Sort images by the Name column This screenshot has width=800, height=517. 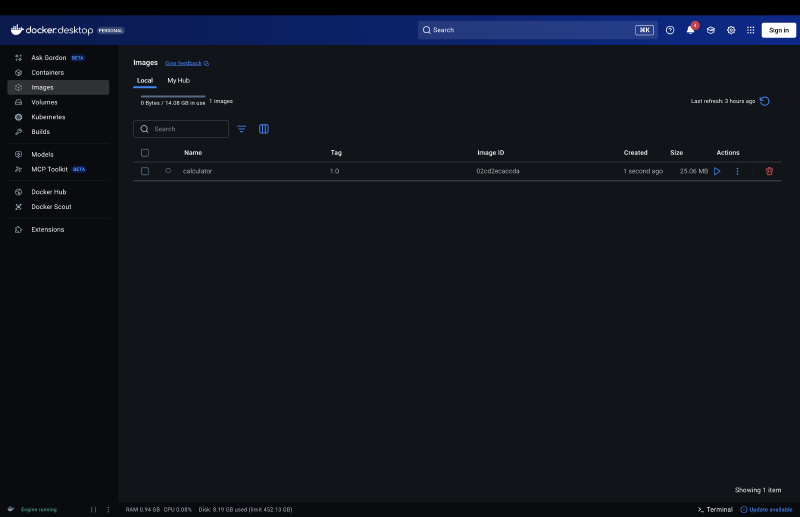coord(193,153)
